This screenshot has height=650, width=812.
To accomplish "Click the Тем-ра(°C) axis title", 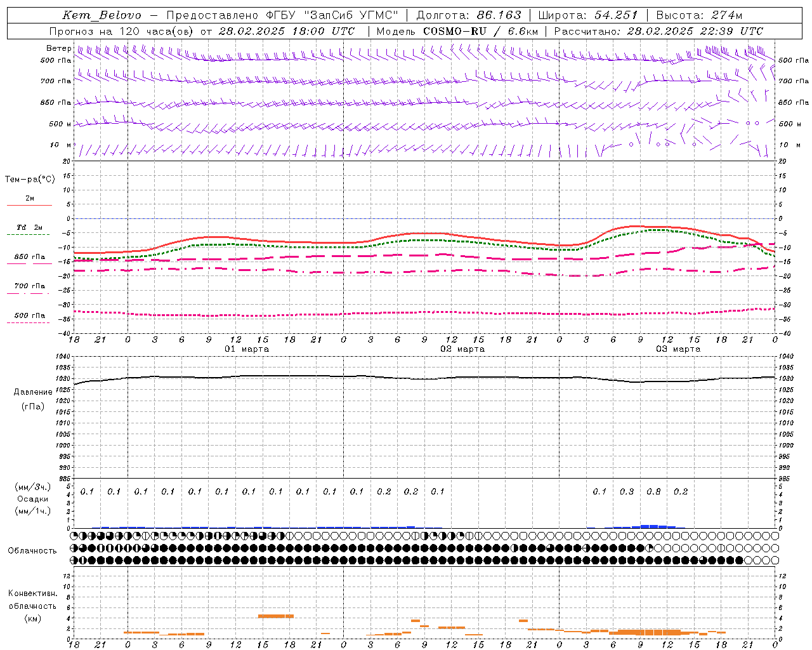I will tap(30, 180).
